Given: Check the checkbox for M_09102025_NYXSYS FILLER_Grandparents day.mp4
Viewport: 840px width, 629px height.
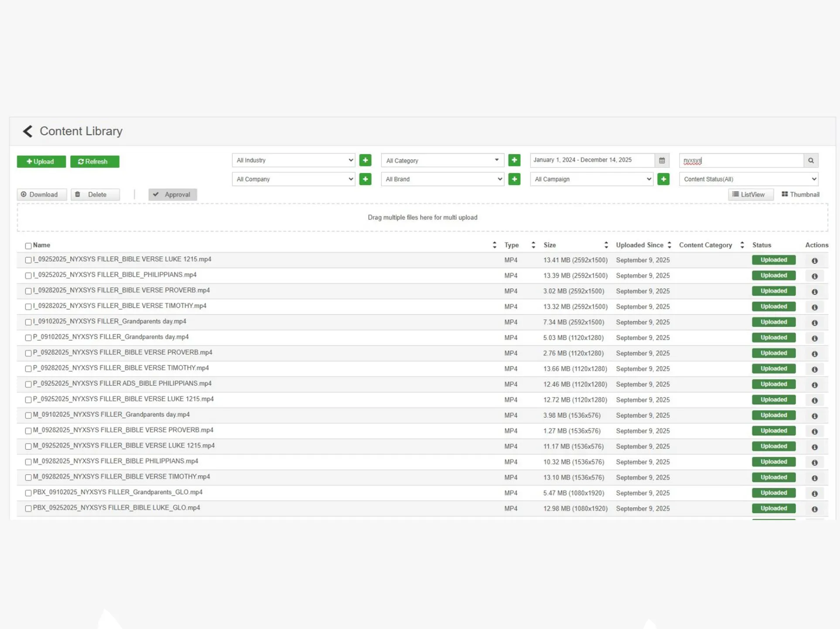Looking at the screenshot, I should [28, 415].
